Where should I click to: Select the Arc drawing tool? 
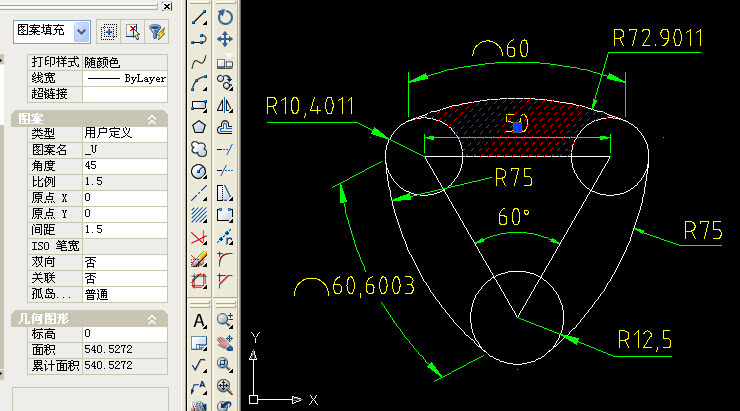click(x=199, y=84)
